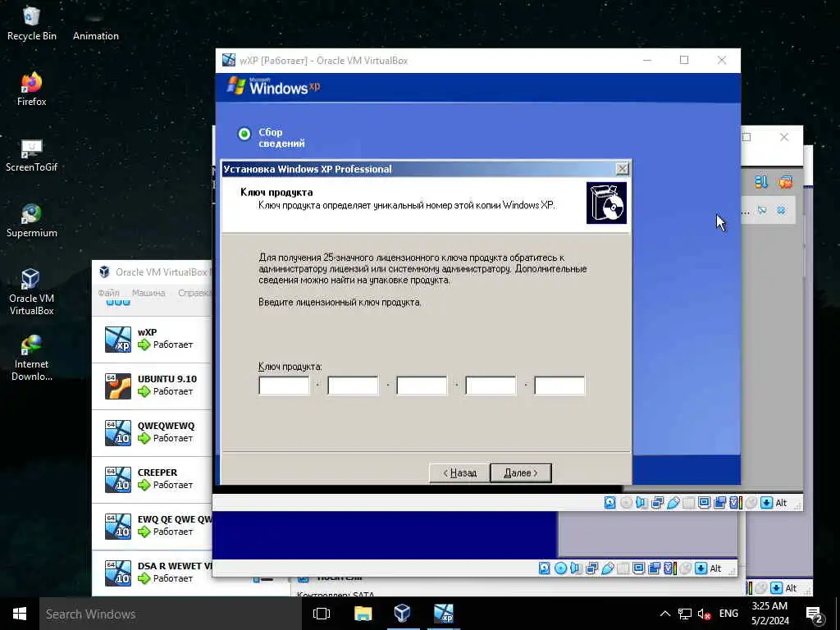Click greyed-out optical disk indicator under wXP window
The image size is (840, 630).
point(626,503)
